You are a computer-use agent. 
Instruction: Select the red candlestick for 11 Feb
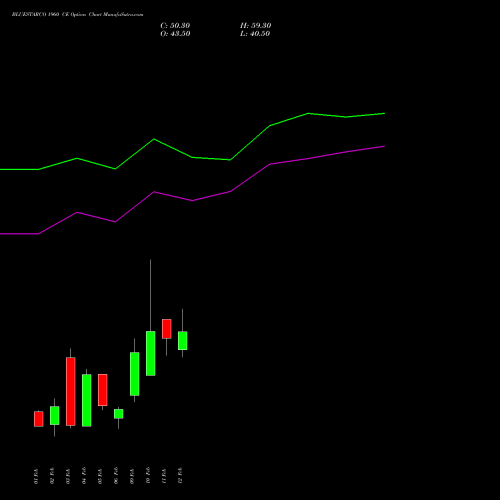pos(167,329)
